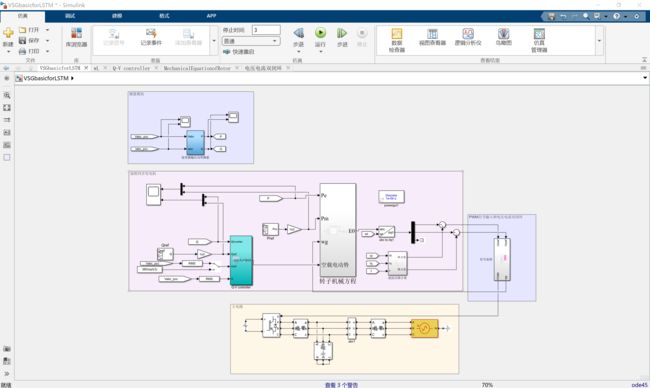Switch to the Debug ribbon tab

(x=70, y=16)
